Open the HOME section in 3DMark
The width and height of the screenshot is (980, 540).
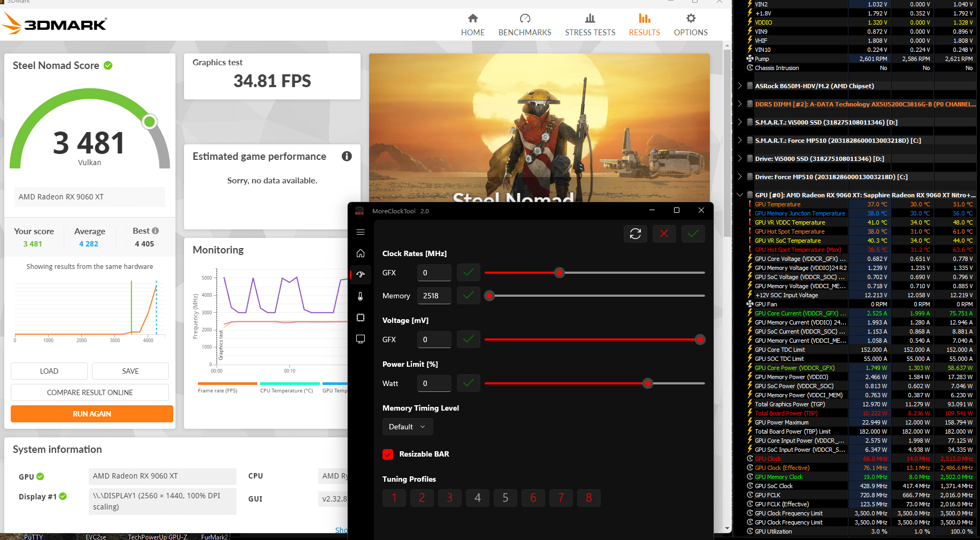[x=473, y=25]
